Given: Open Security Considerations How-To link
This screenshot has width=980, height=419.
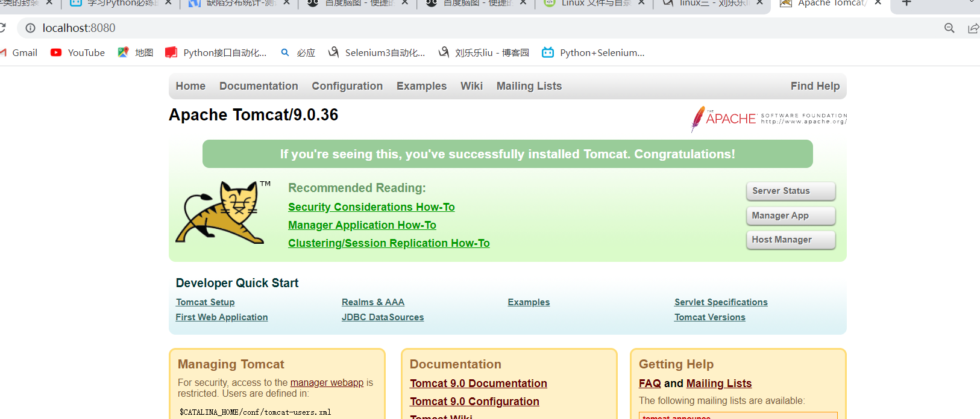Looking at the screenshot, I should 371,207.
